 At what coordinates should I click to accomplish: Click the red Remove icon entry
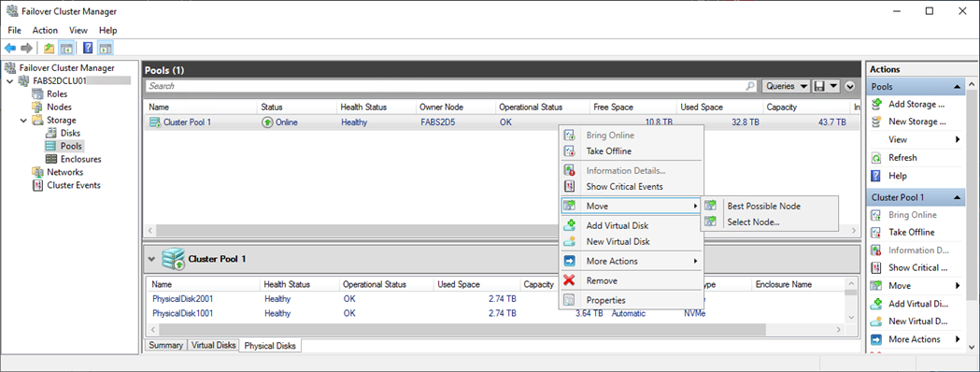[602, 280]
